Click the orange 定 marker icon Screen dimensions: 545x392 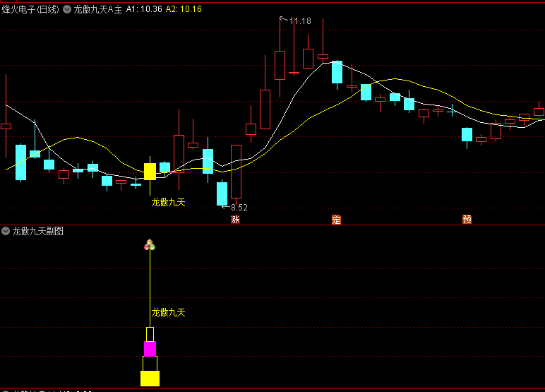click(x=336, y=220)
